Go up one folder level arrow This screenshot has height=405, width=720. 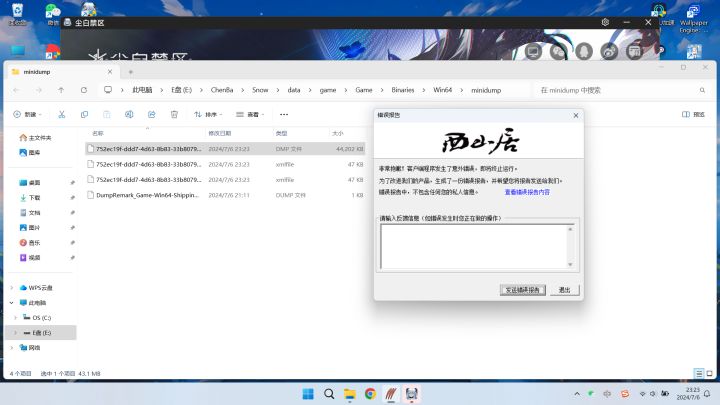pyautogui.click(x=61, y=90)
